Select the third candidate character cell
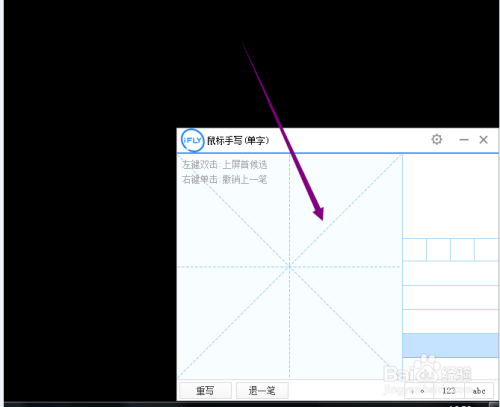 click(x=463, y=250)
